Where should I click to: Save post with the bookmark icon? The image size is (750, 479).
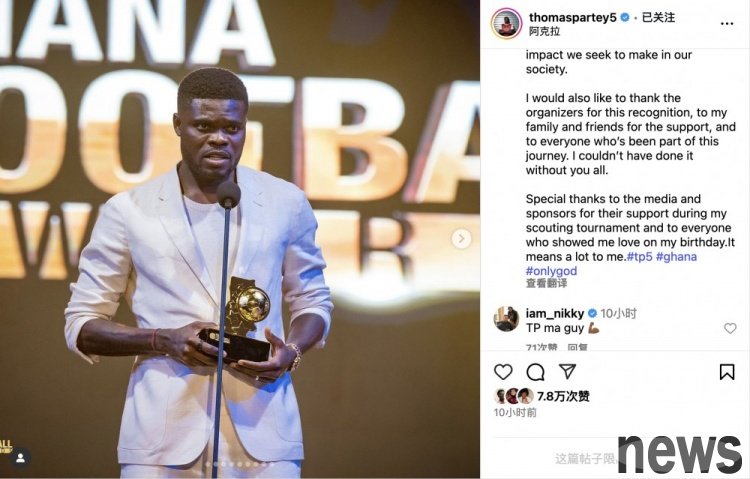coord(727,372)
